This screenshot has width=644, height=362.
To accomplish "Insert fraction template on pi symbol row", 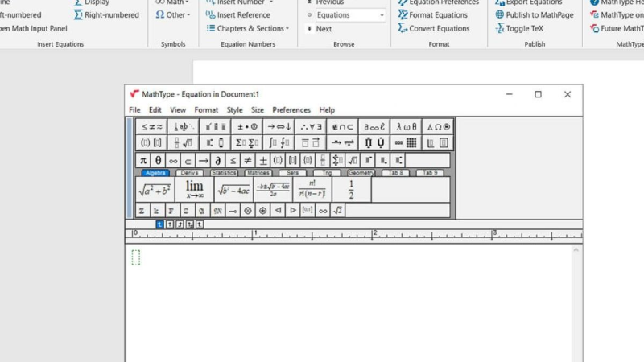I will coord(323,160).
